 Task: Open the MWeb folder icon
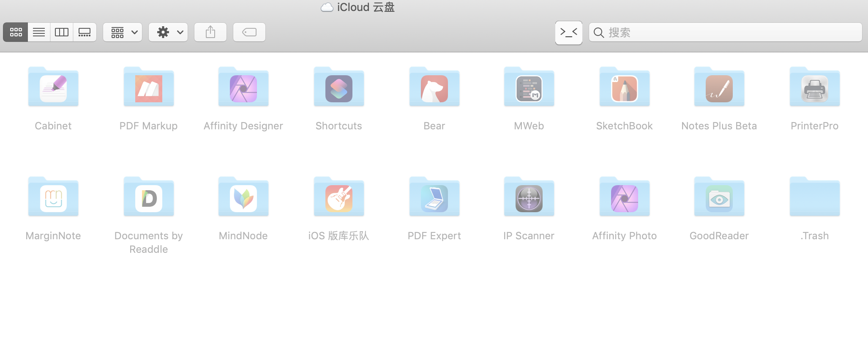[x=529, y=87]
